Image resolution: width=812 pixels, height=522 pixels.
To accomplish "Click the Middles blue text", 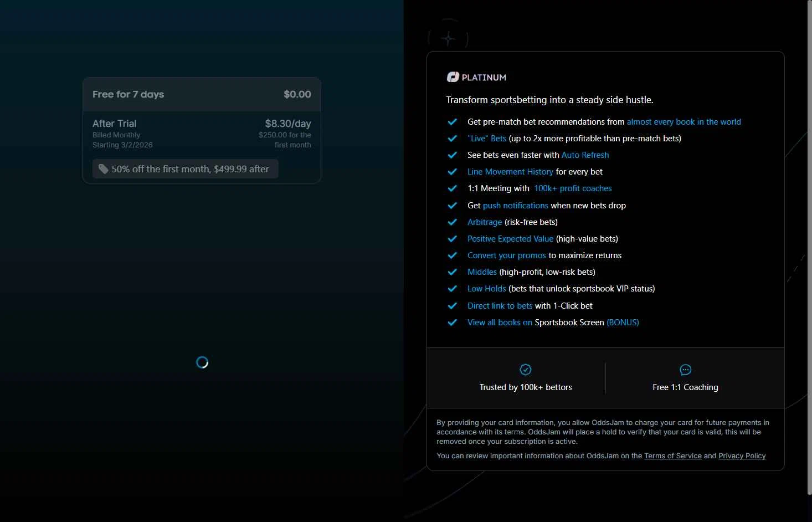I will point(482,272).
